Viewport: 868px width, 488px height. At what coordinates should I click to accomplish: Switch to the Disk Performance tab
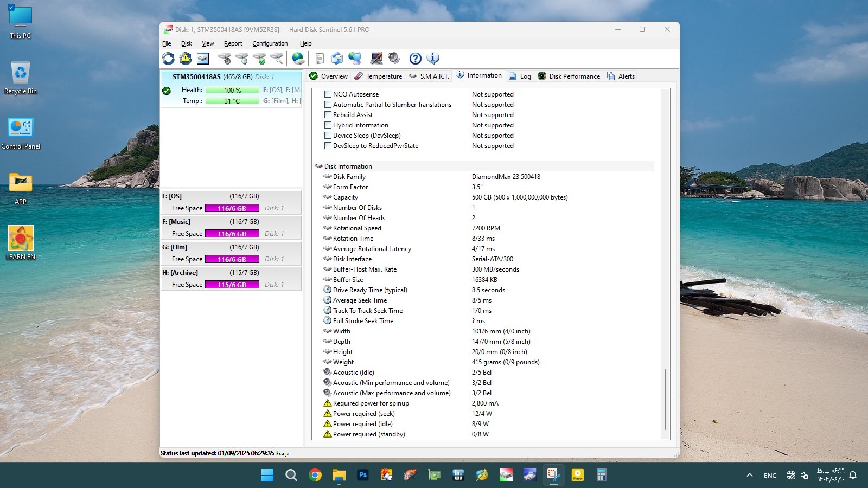click(x=569, y=76)
